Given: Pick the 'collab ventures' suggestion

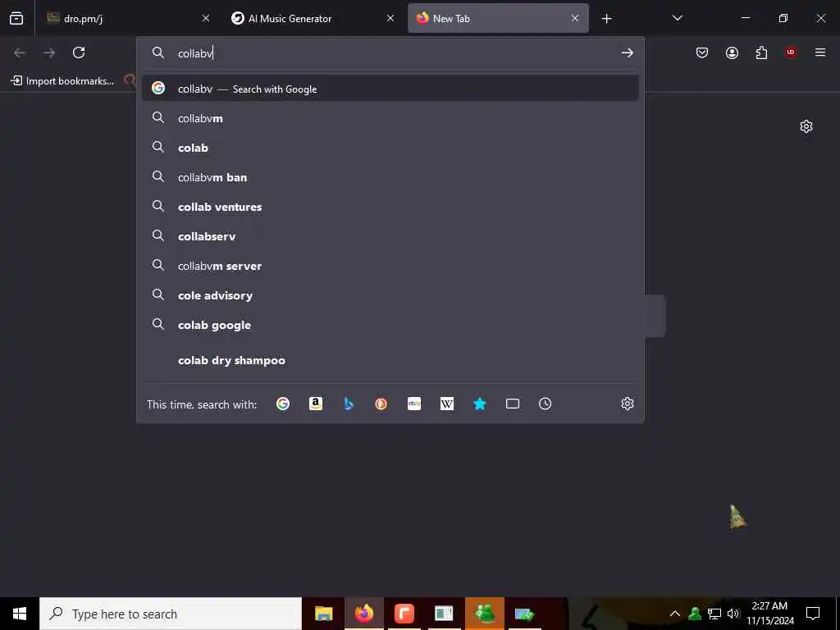Looking at the screenshot, I should point(390,206).
